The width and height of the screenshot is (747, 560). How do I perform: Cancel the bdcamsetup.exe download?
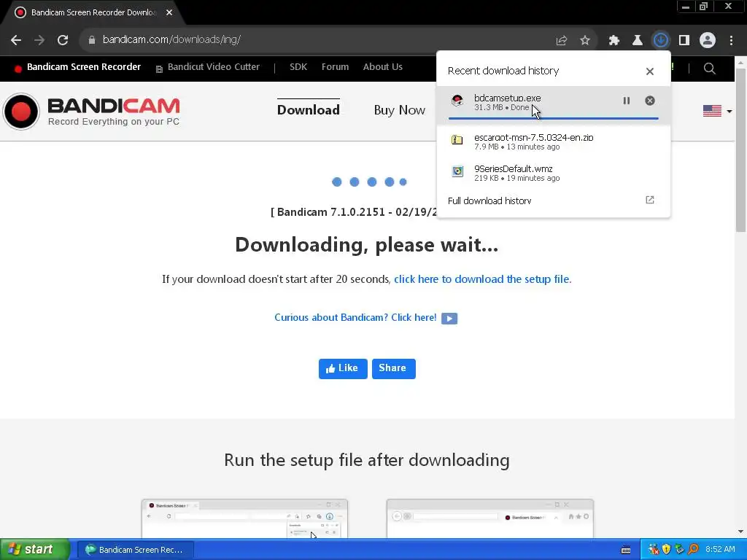point(650,101)
